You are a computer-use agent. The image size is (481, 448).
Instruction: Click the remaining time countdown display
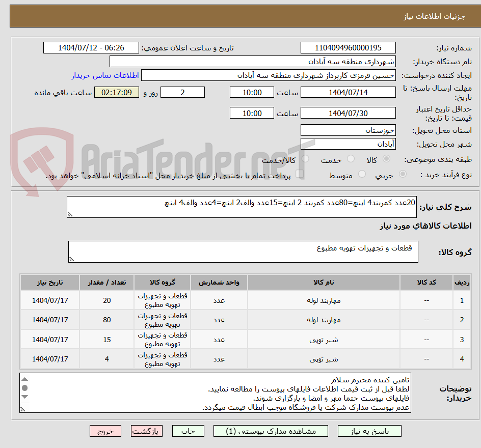click(117, 92)
